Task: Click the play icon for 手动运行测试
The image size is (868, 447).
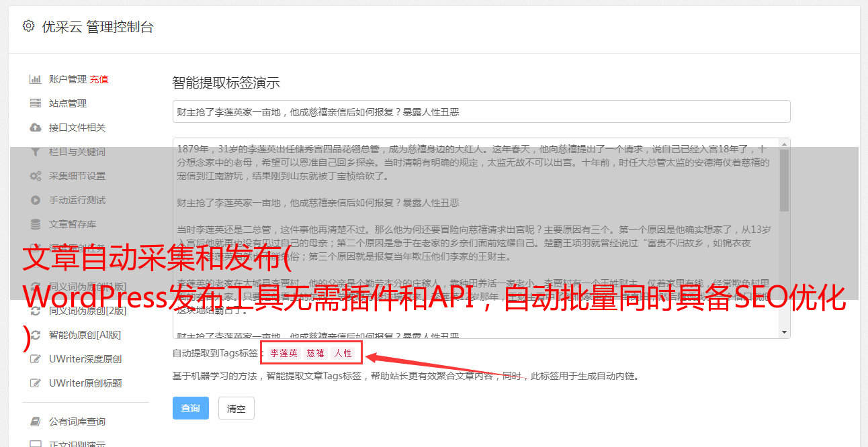Action: tap(36, 200)
